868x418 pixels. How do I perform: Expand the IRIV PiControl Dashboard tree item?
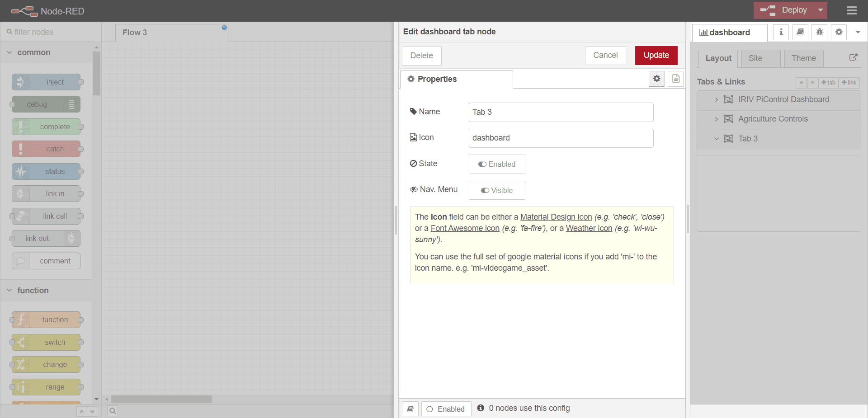(716, 99)
